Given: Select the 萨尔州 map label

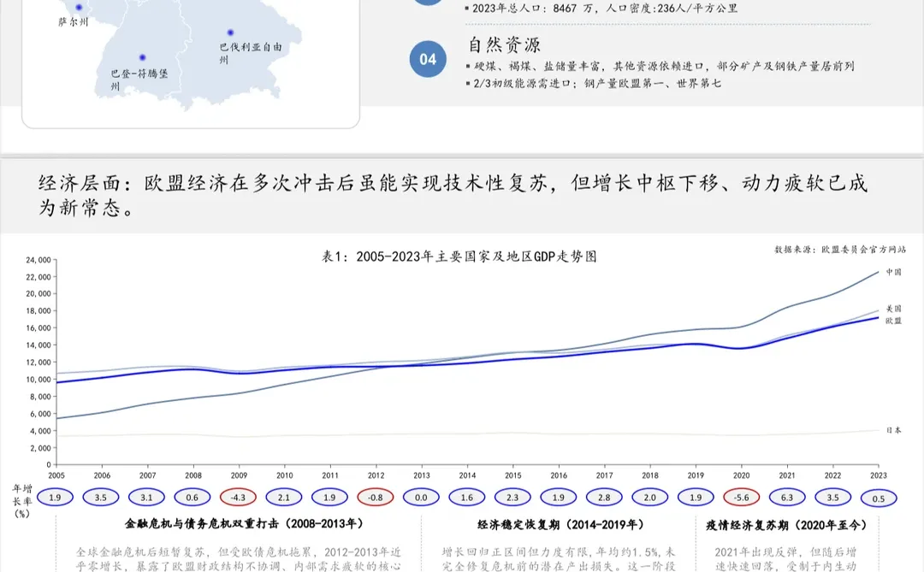Looking at the screenshot, I should [73, 22].
